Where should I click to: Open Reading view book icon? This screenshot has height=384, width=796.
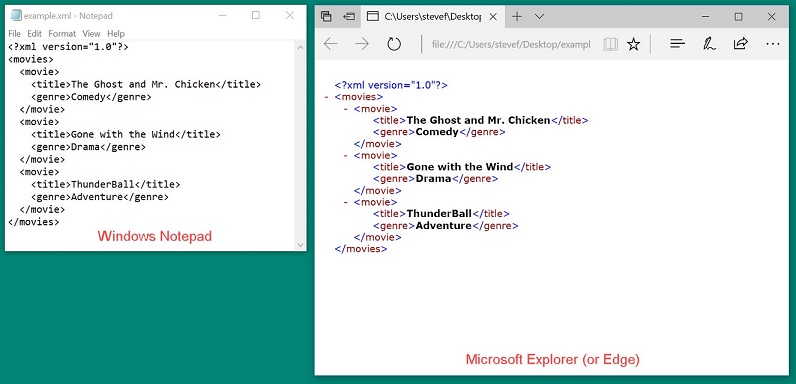611,45
